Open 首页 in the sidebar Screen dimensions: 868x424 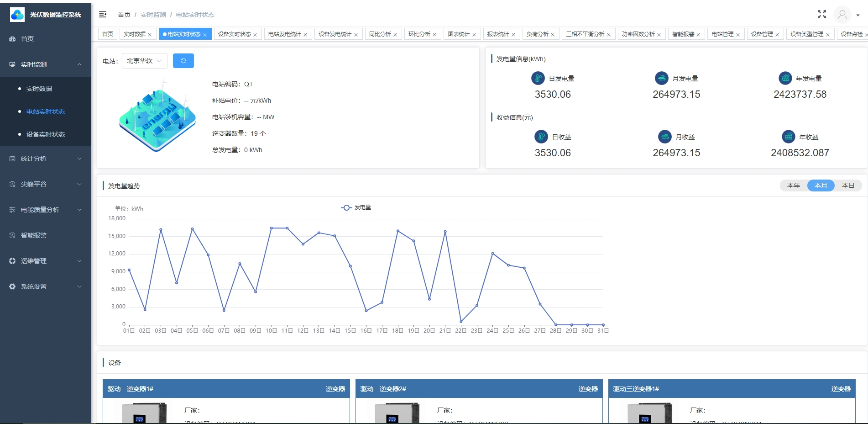pyautogui.click(x=46, y=39)
